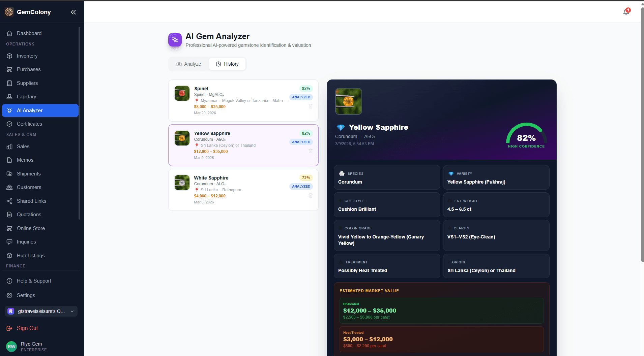
Task: Click Treatment Possibly Heat Treated value
Action: (x=362, y=270)
